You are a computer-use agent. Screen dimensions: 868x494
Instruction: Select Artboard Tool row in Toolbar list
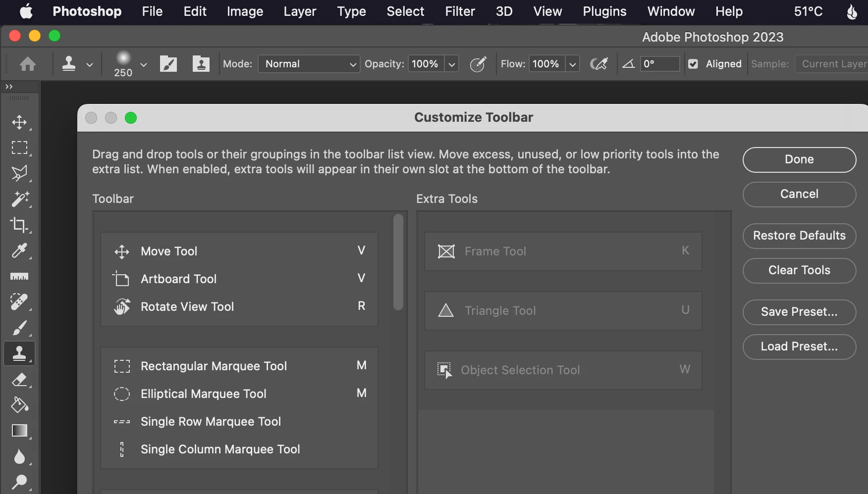pyautogui.click(x=239, y=279)
